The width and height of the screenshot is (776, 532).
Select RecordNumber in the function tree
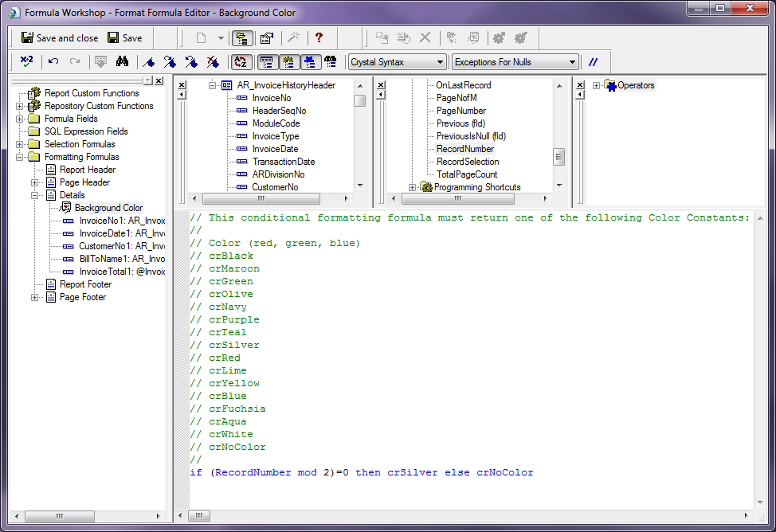pos(465,149)
